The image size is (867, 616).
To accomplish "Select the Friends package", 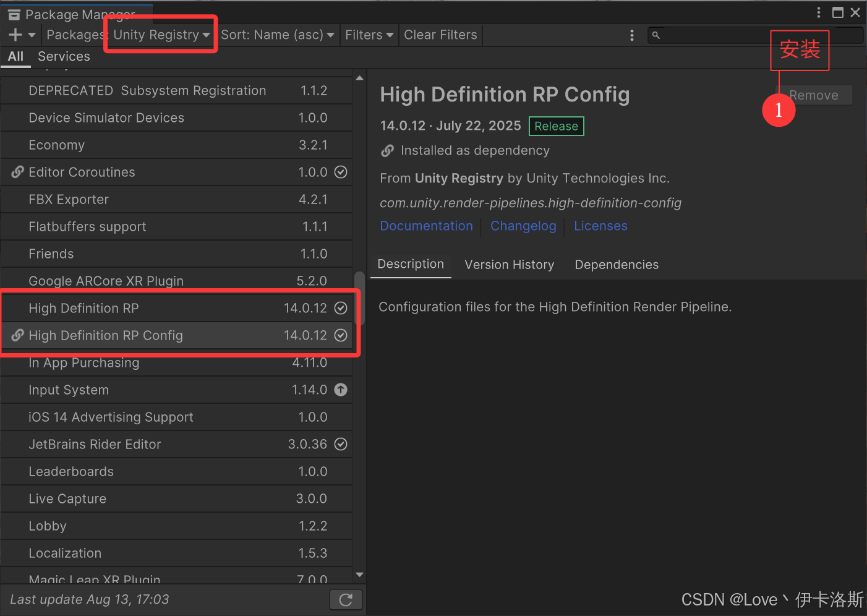I will click(x=176, y=254).
